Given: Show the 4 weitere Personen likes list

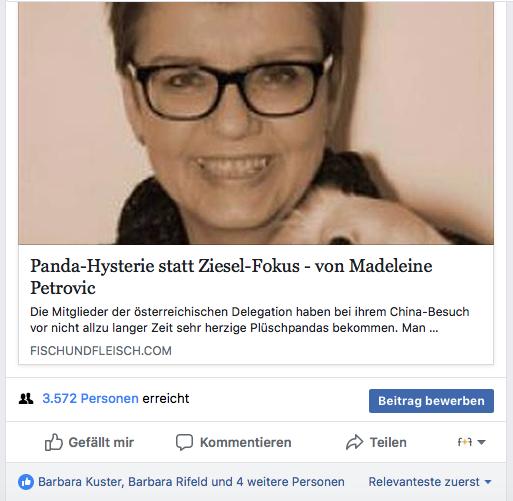Looking at the screenshot, I should click(x=290, y=482).
